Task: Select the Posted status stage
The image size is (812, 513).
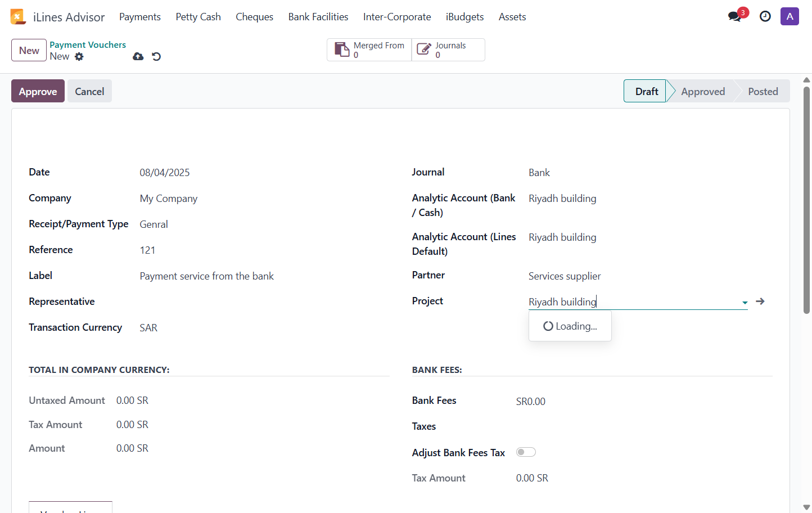Action: click(x=763, y=91)
